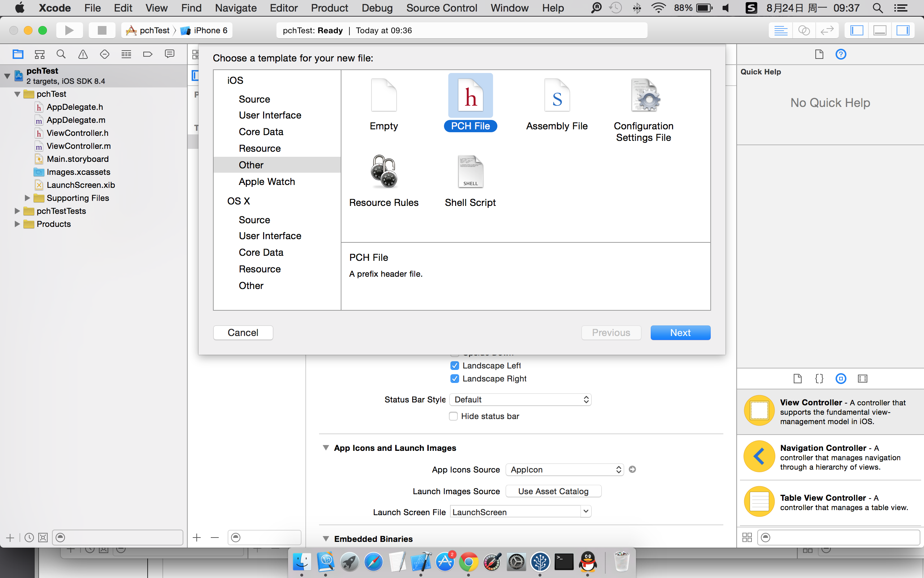Show the Report navigator

[x=170, y=54]
